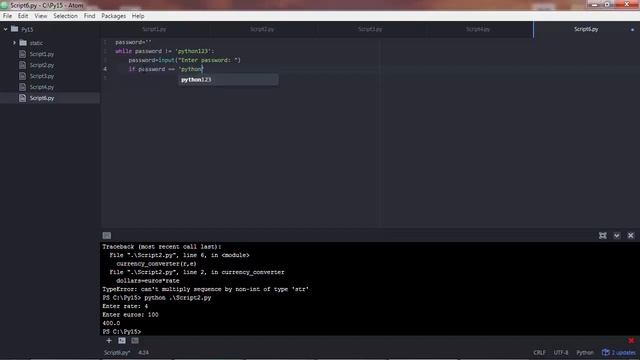640x360 pixels.
Task: Click the python .\Script2.py command line
Action: [x=178, y=298]
